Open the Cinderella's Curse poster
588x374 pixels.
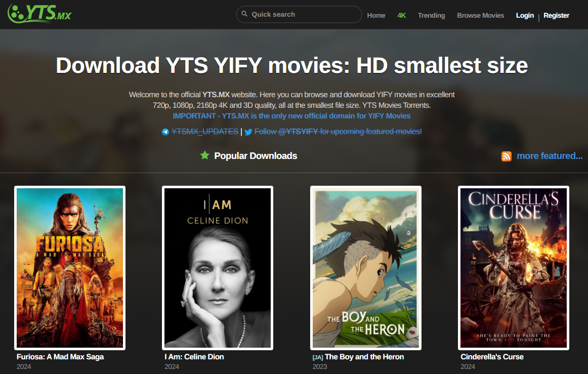pos(514,268)
